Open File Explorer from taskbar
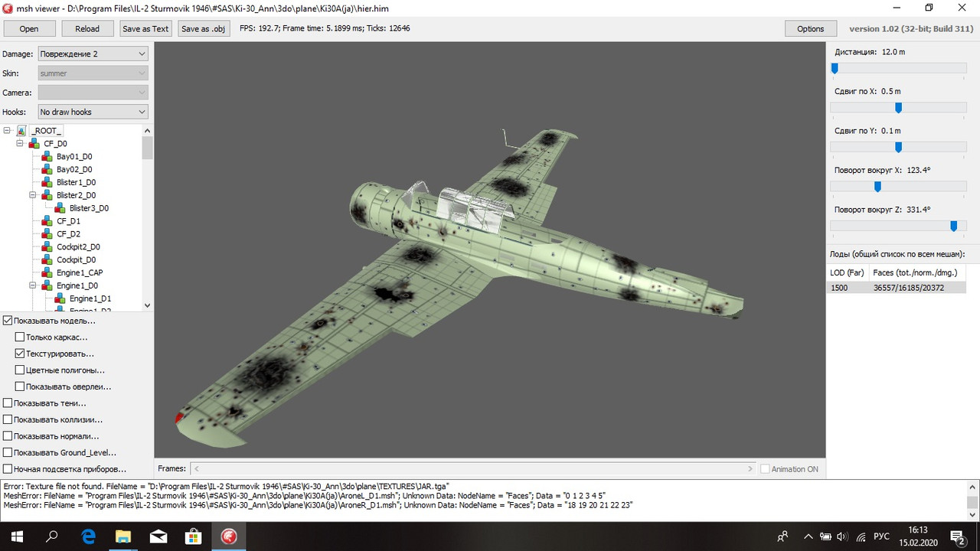This screenshot has height=551, width=980. click(x=123, y=536)
